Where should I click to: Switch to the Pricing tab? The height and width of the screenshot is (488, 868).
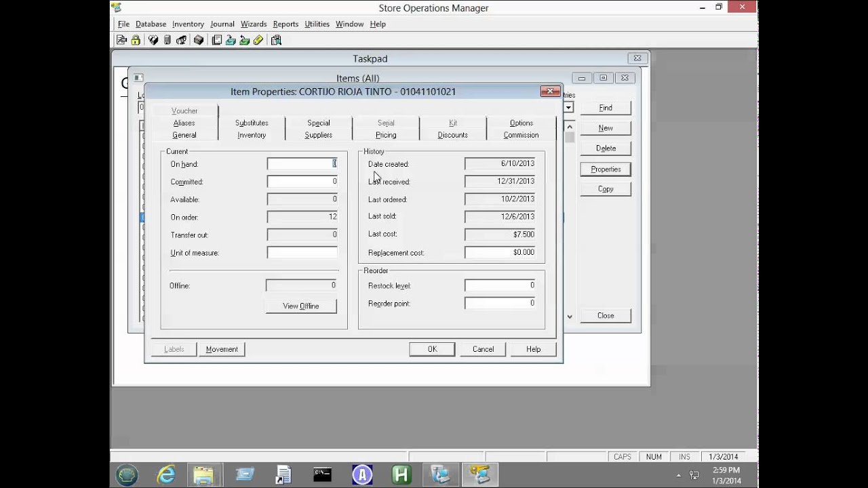point(386,135)
